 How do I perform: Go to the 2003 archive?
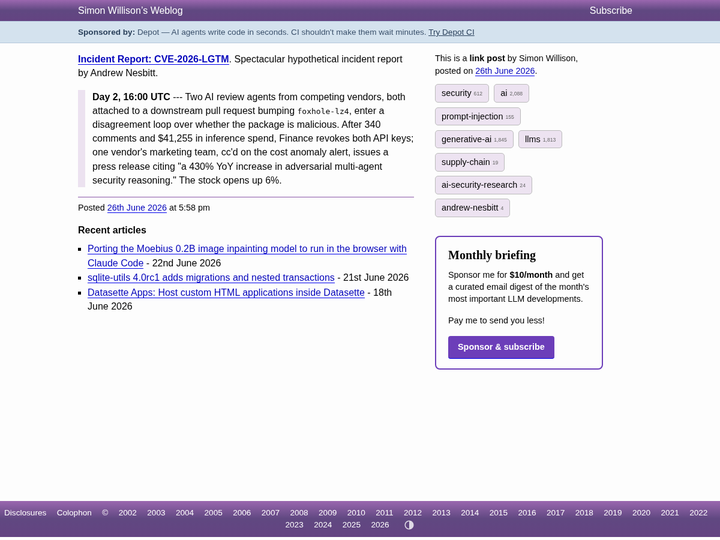[x=156, y=513]
